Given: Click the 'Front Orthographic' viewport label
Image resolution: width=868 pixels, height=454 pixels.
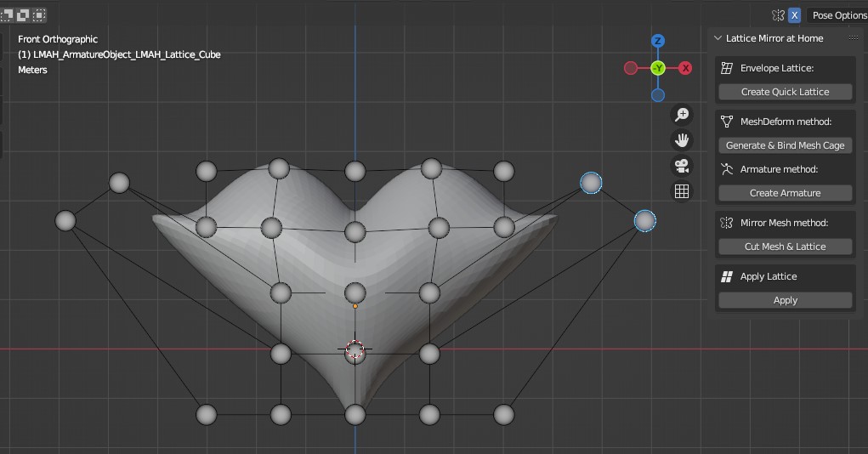Looking at the screenshot, I should click(58, 39).
